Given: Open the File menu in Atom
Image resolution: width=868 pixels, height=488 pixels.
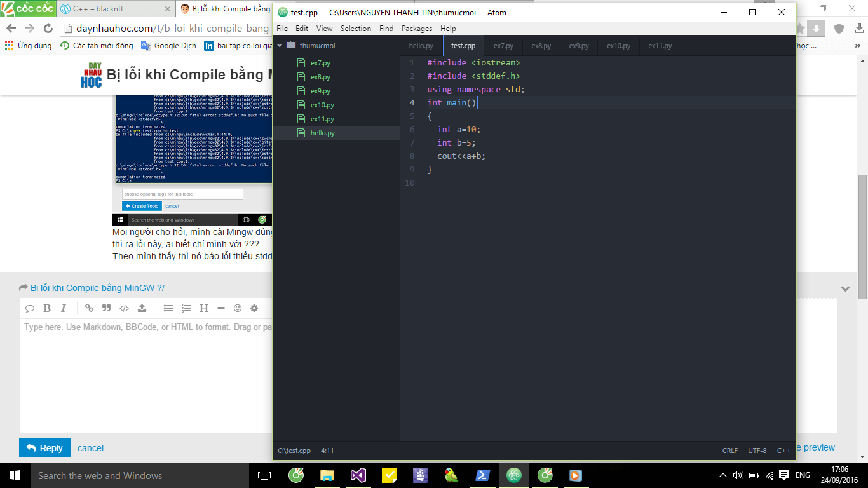Looking at the screenshot, I should coord(282,29).
